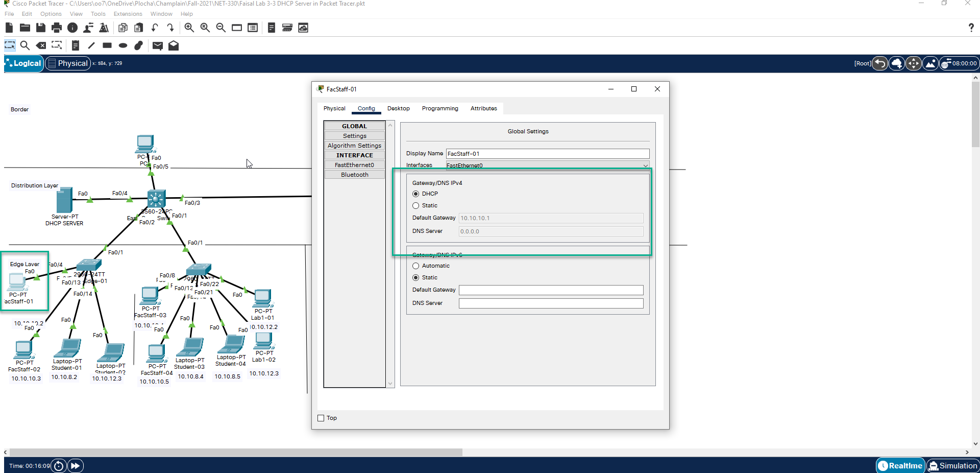Open the File menu

[x=9, y=14]
